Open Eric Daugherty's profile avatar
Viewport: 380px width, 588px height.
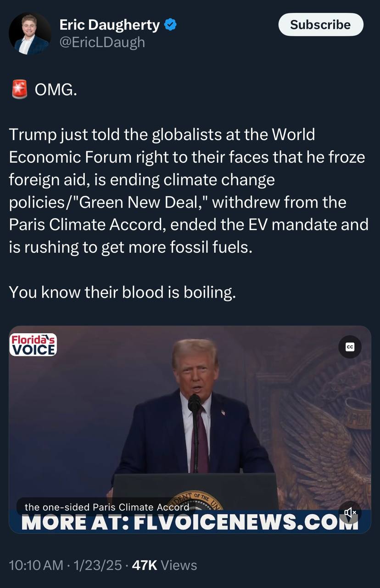tap(30, 34)
